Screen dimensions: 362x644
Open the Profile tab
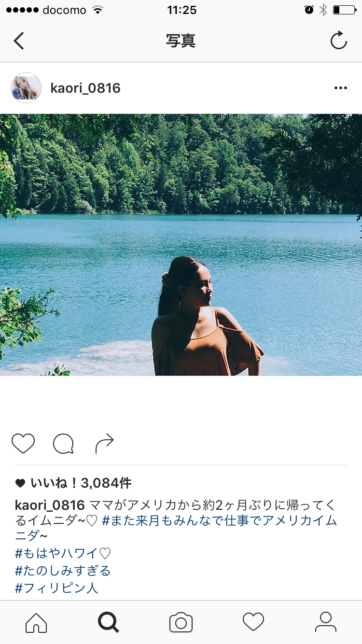pyautogui.click(x=326, y=622)
